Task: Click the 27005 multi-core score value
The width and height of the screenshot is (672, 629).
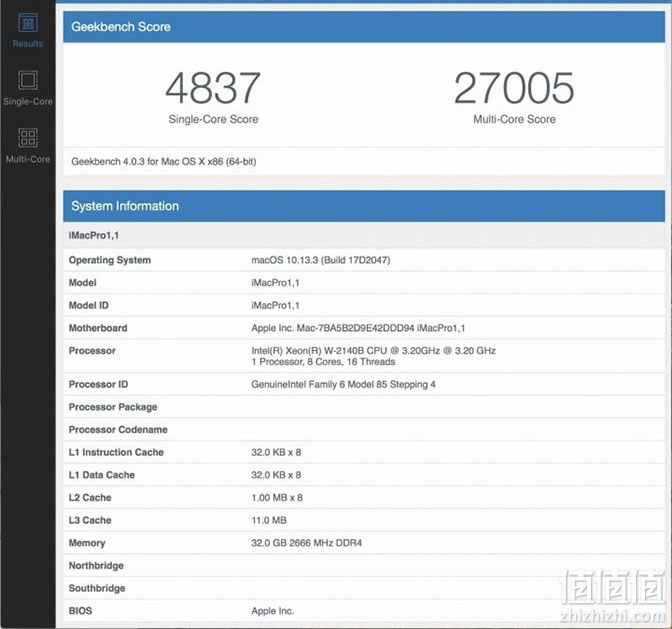Action: [514, 88]
